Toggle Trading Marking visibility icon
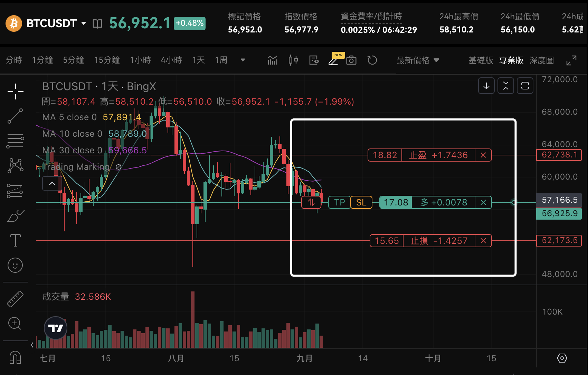This screenshot has height=375, width=588. click(118, 167)
